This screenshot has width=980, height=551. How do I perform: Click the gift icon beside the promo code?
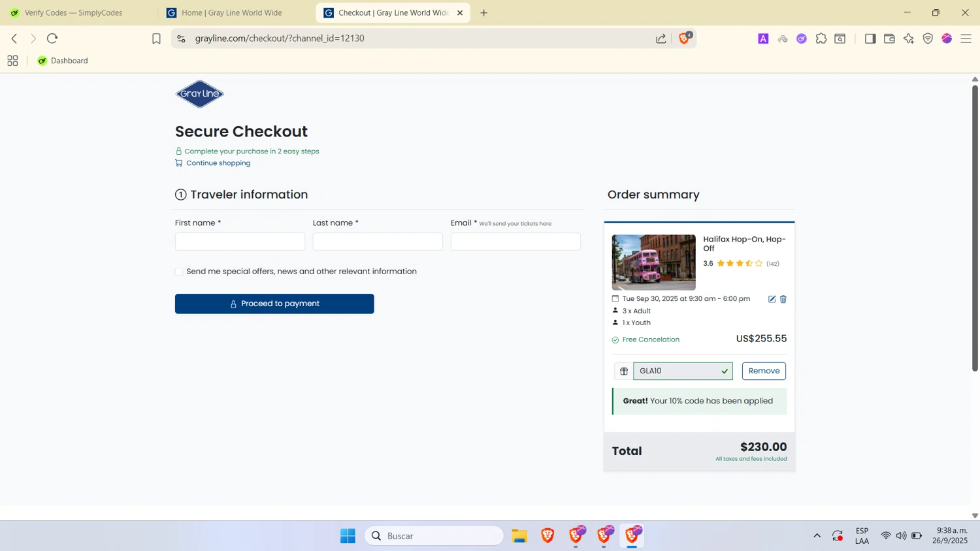tap(624, 371)
